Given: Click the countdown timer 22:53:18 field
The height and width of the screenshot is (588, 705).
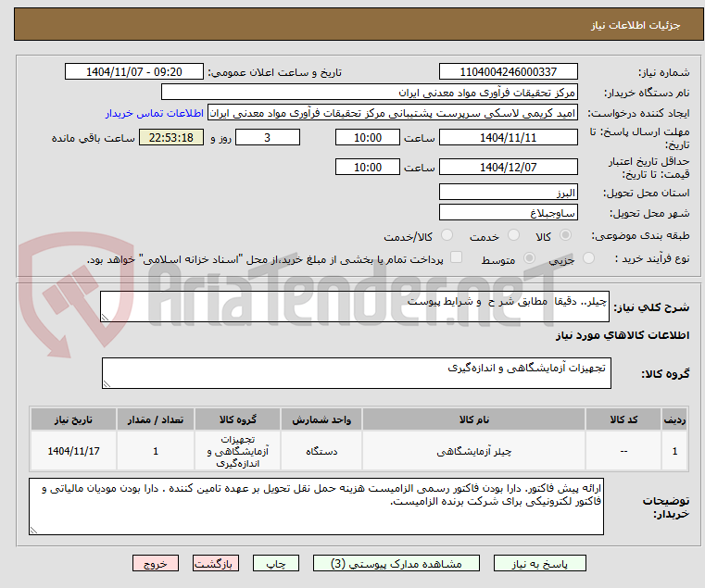Looking at the screenshot, I should click(171, 138).
